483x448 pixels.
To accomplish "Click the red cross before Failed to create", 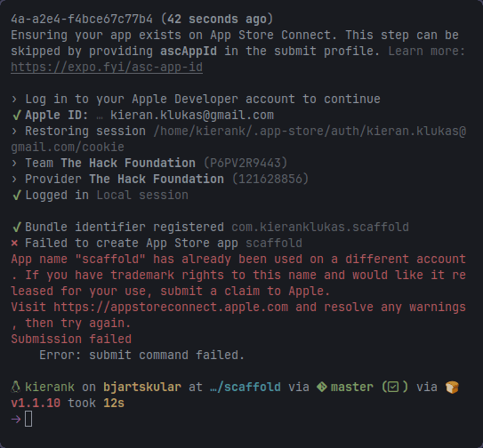I will click(14, 244).
